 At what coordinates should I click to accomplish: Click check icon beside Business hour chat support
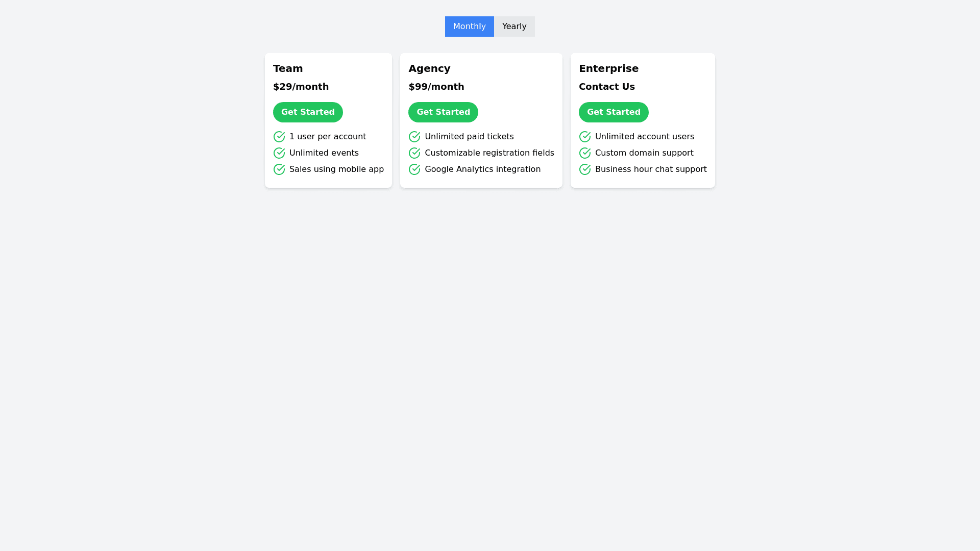click(x=585, y=169)
